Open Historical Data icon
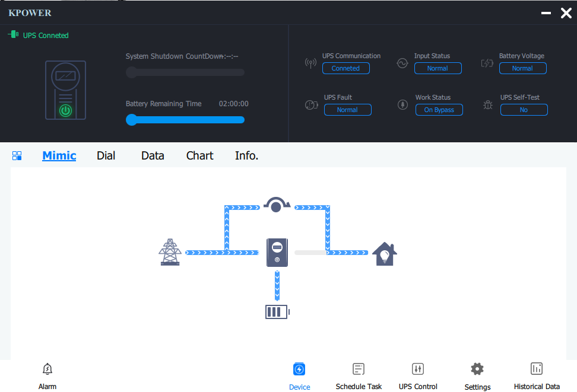This screenshot has height=392, width=577. click(x=537, y=368)
